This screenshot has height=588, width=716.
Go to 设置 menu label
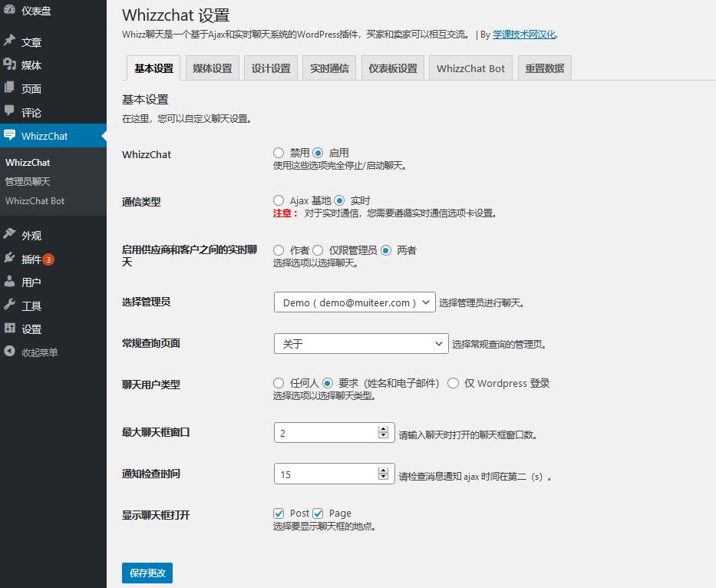(31, 329)
